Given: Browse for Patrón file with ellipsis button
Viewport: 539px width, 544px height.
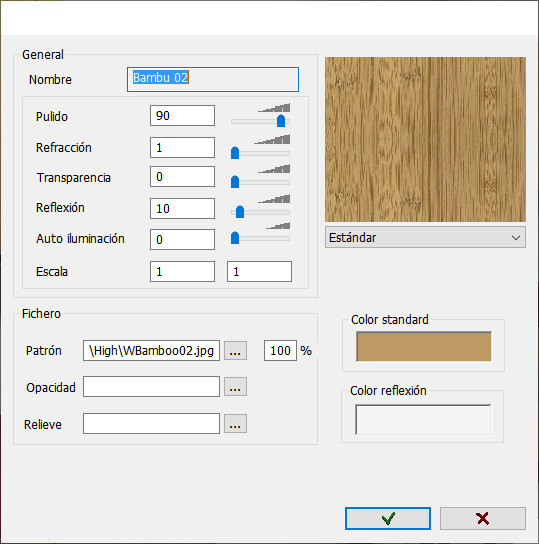Looking at the screenshot, I should [235, 351].
